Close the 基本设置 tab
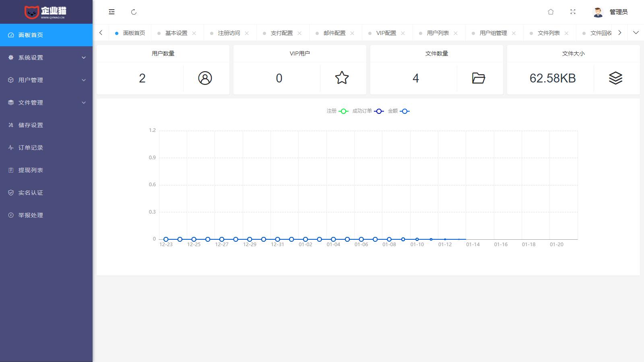The height and width of the screenshot is (362, 644). tap(194, 33)
